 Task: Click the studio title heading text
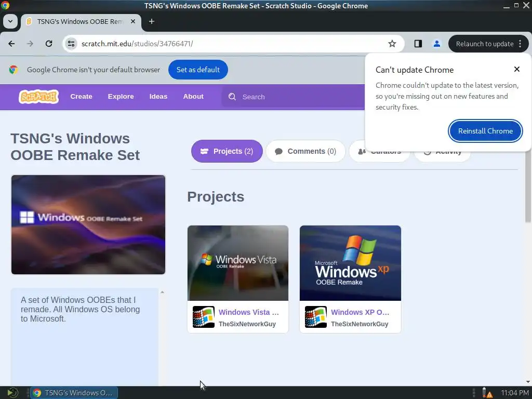[x=75, y=147]
